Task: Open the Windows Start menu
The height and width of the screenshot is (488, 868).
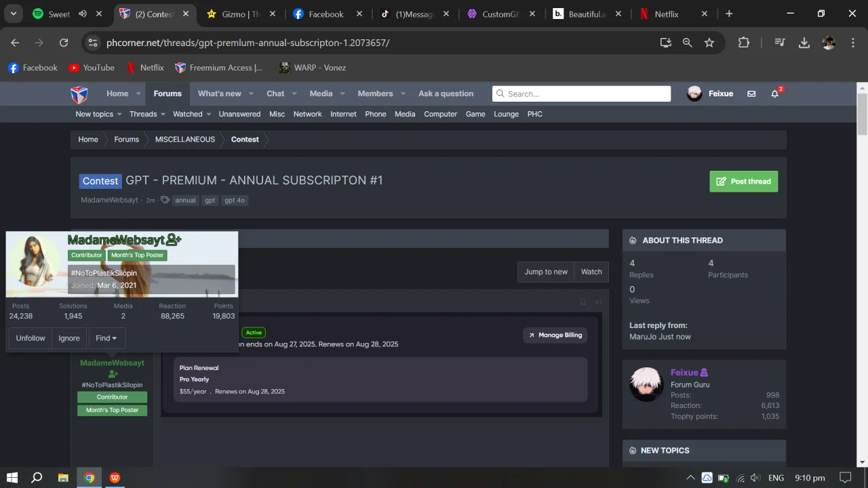Action: point(12,477)
